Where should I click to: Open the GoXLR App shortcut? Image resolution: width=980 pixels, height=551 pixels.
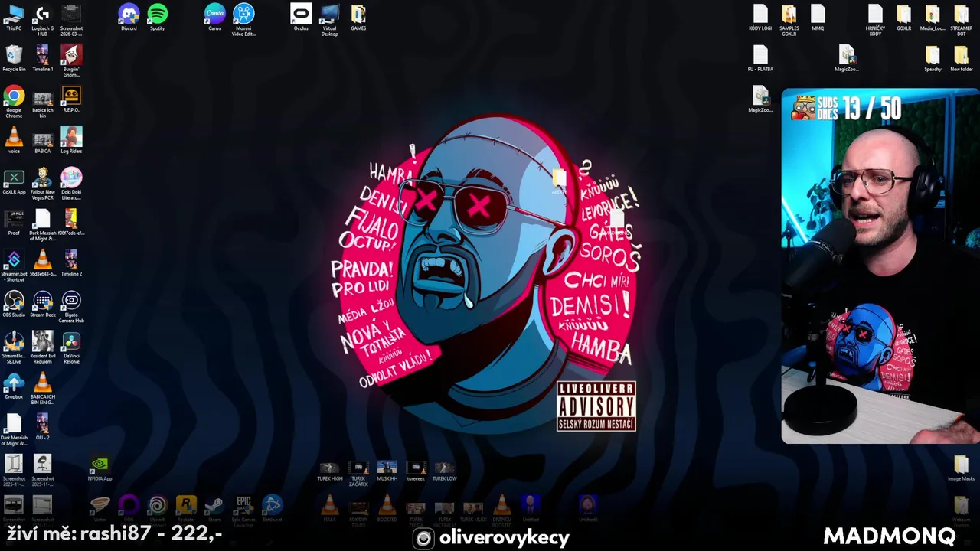click(14, 181)
